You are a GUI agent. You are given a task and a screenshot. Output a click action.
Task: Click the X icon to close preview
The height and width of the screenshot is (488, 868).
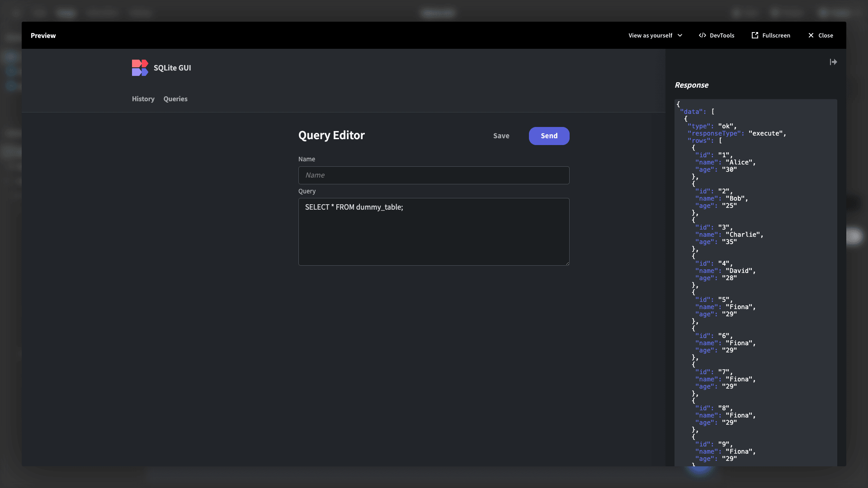pos(811,35)
